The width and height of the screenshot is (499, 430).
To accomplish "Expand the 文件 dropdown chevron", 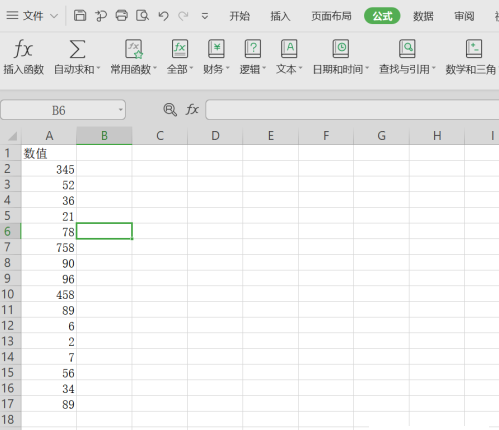I will (x=54, y=16).
